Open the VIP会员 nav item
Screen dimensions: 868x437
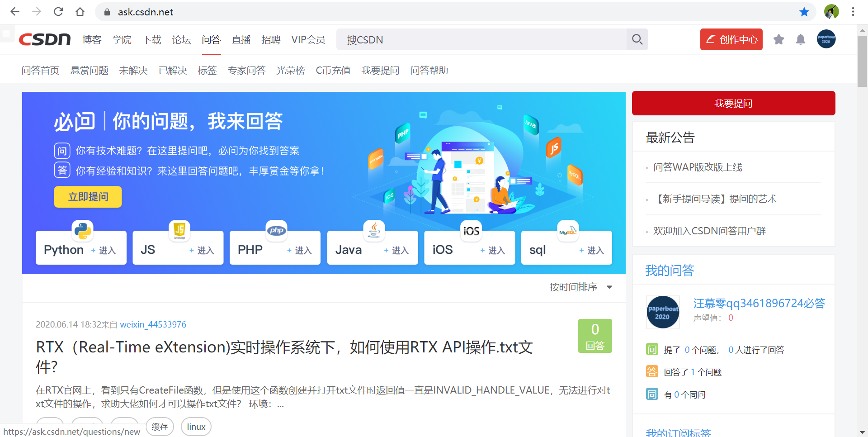308,40
